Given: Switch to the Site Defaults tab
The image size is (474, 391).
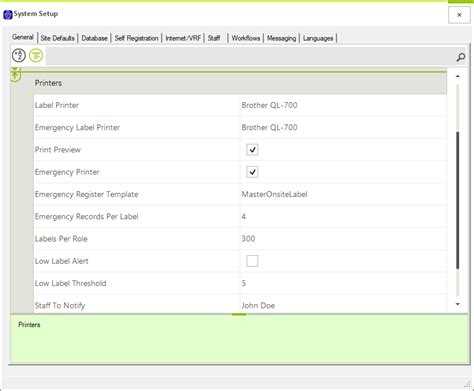Looking at the screenshot, I should point(57,38).
